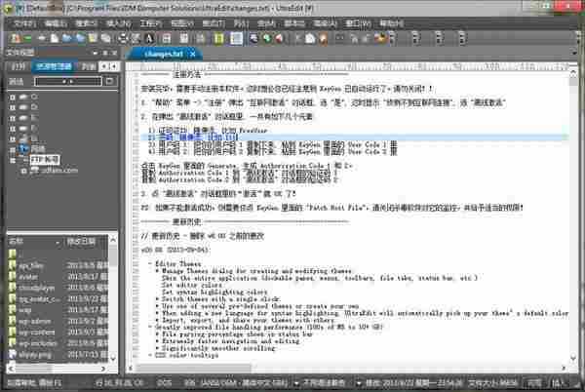Close the changes.txt tab with its X
This screenshot has width=585, height=392.
193,54
